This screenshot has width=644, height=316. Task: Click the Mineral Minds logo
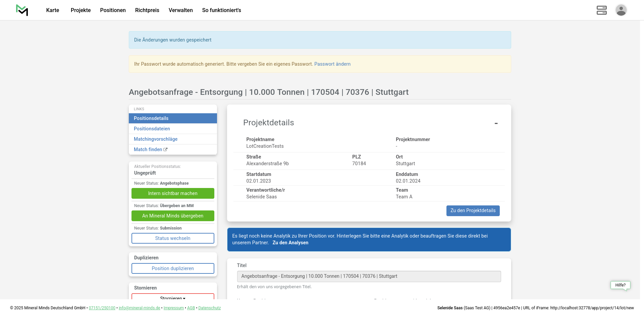coord(22,10)
